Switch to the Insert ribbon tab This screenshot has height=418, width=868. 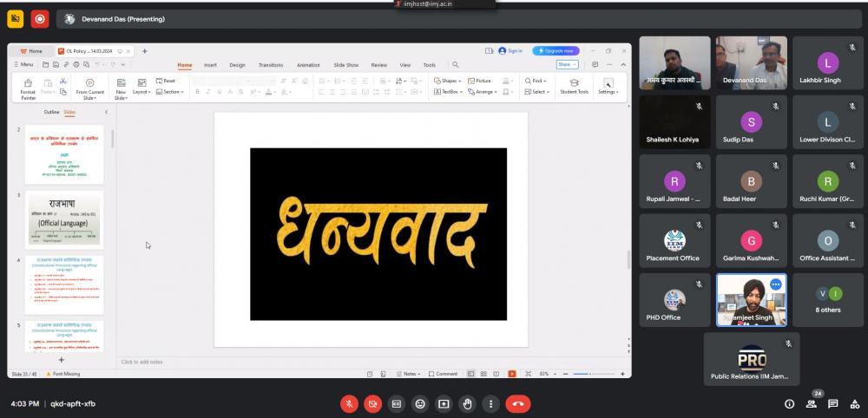[x=210, y=65]
